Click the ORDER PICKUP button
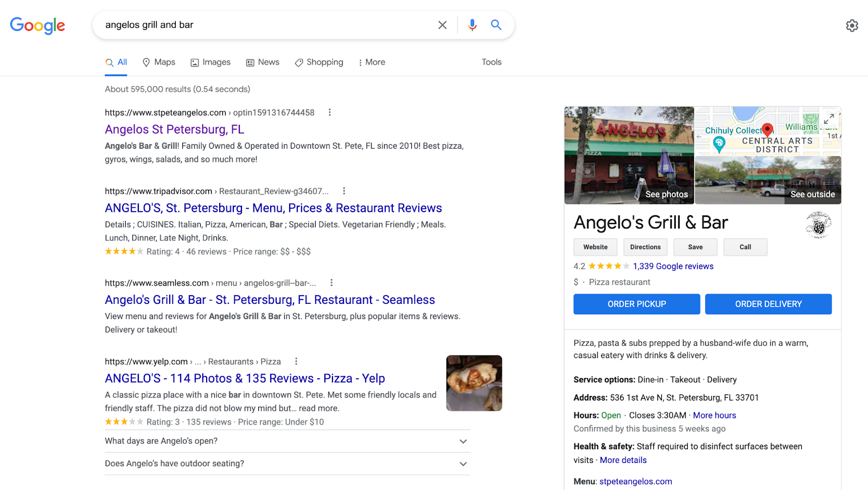This screenshot has width=868, height=490. [x=637, y=304]
